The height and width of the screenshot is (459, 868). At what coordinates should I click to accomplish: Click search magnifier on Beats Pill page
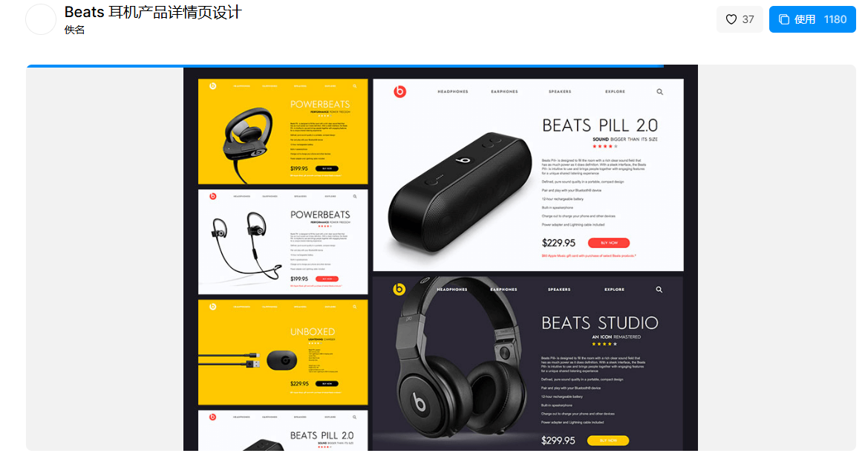coord(660,92)
